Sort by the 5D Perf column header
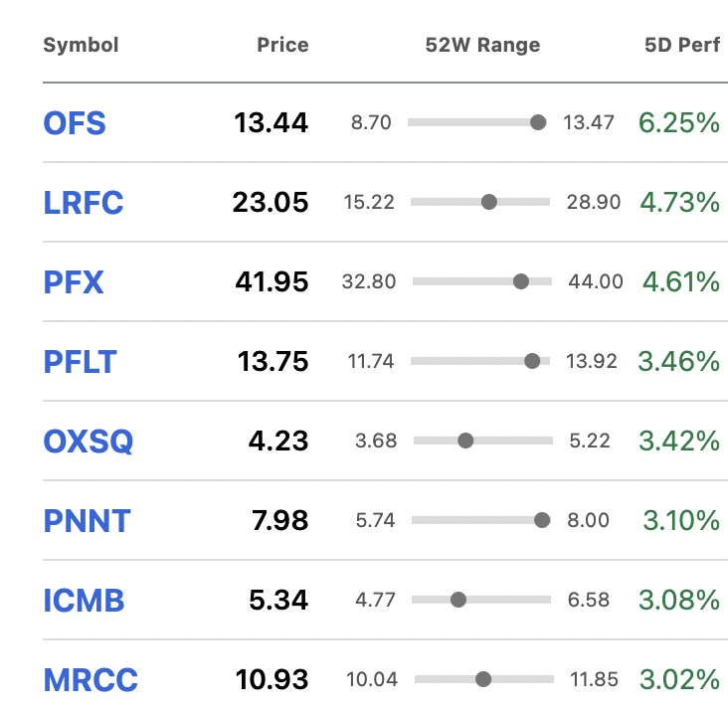This screenshot has height=712, width=728. point(682,45)
